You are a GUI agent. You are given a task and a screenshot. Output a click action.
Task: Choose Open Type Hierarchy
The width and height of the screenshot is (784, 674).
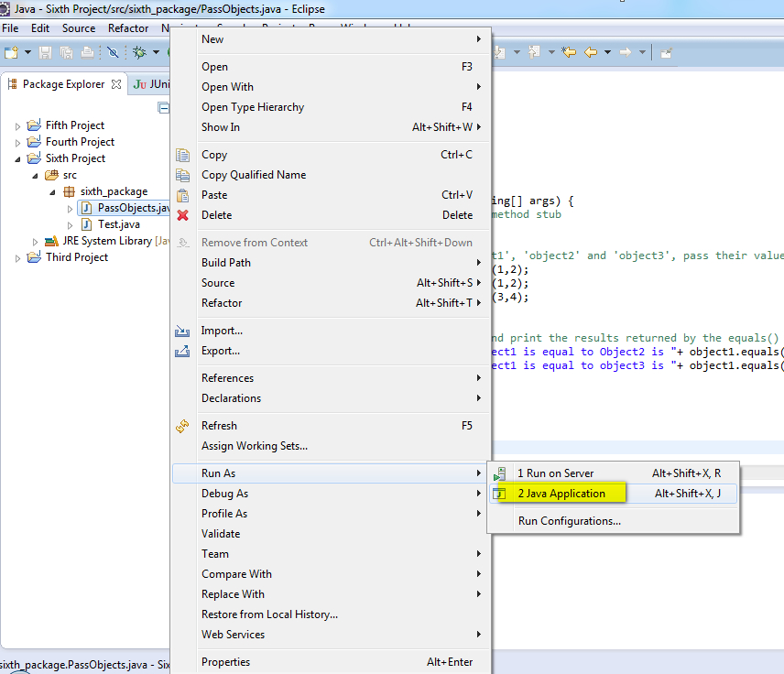[331, 107]
